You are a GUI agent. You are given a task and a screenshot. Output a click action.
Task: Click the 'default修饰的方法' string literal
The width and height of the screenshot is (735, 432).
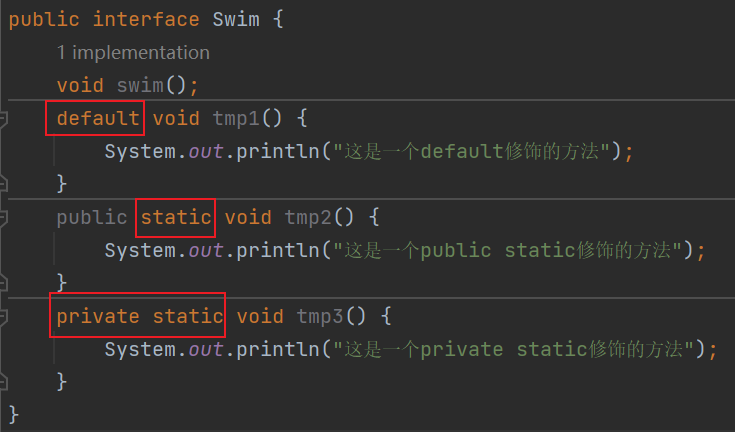click(x=474, y=152)
